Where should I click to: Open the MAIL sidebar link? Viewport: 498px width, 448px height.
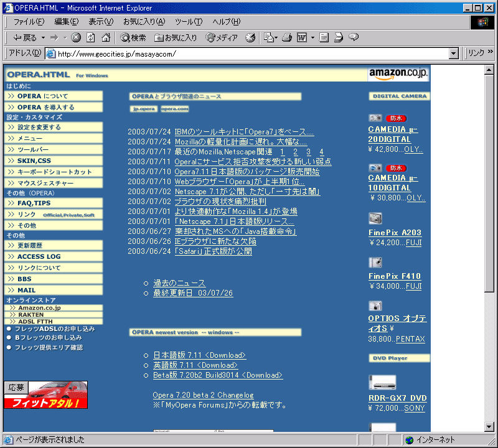tap(54, 290)
